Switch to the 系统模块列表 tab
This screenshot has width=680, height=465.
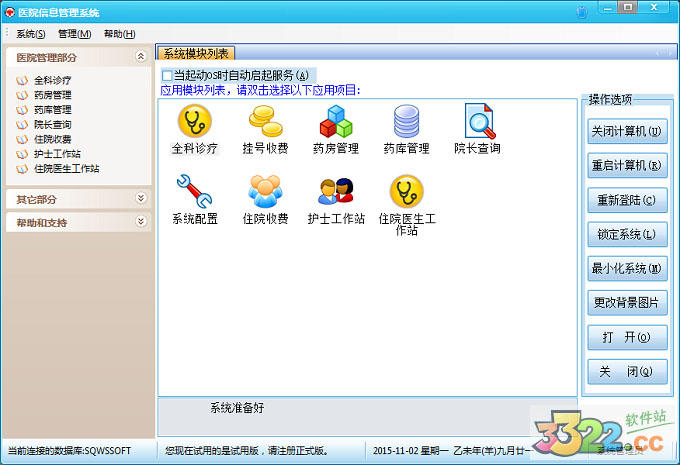pos(196,53)
